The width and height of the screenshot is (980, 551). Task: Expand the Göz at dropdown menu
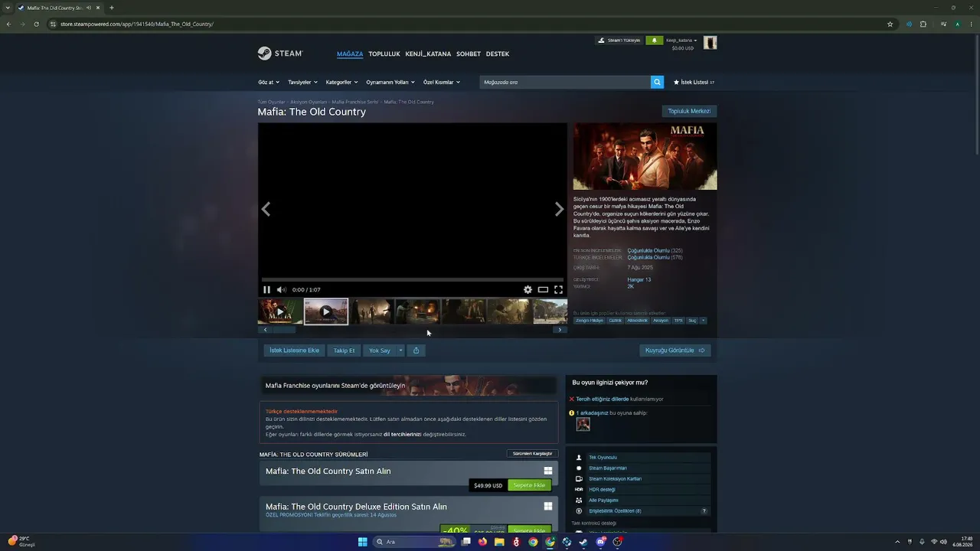tap(269, 82)
